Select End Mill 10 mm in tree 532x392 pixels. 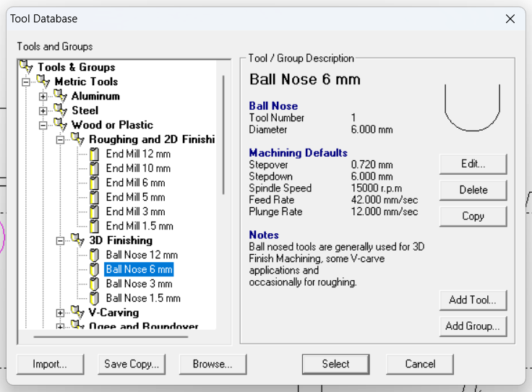138,168
